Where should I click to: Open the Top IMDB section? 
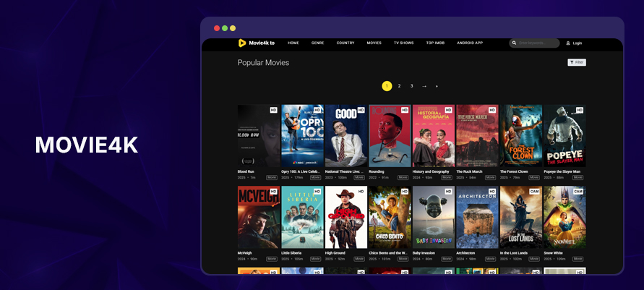coord(435,43)
